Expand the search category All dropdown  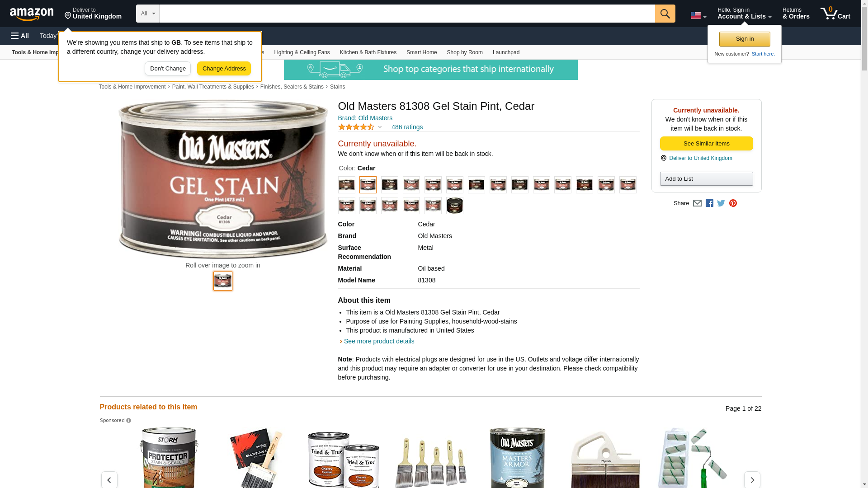coord(147,14)
